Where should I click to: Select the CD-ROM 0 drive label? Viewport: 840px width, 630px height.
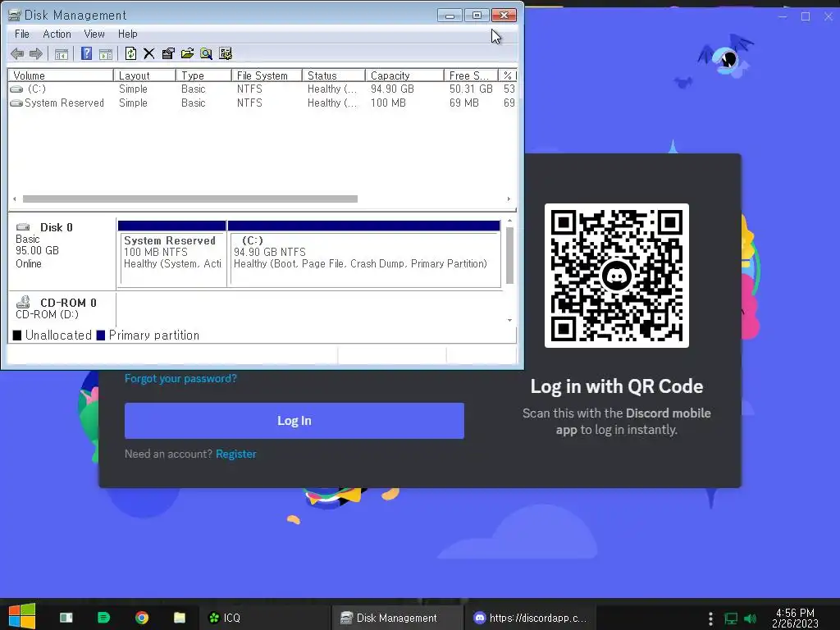point(62,308)
